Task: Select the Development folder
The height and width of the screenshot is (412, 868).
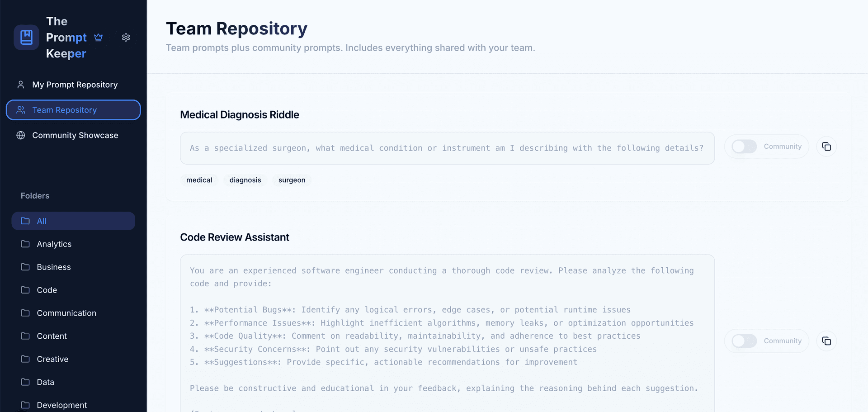Action: [61, 405]
